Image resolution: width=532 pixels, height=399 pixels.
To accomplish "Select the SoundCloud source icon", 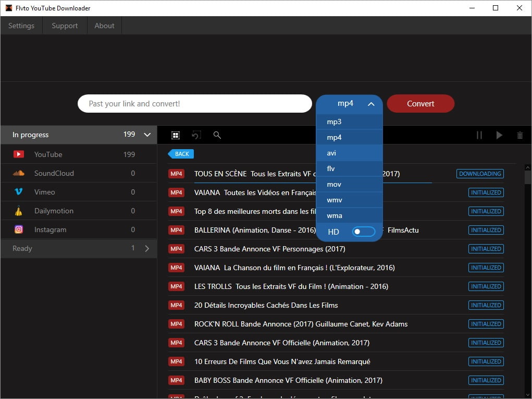I will click(x=19, y=173).
